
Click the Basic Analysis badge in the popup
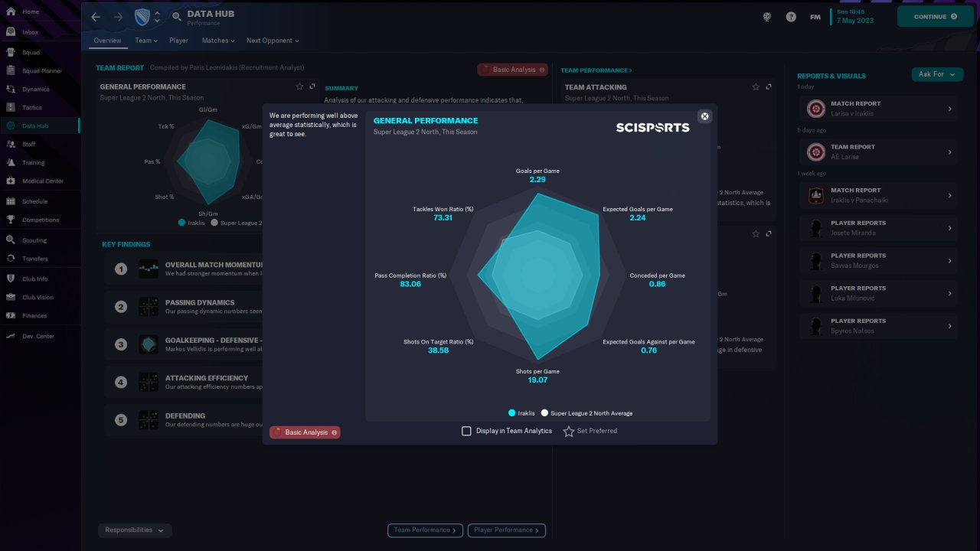tap(305, 432)
